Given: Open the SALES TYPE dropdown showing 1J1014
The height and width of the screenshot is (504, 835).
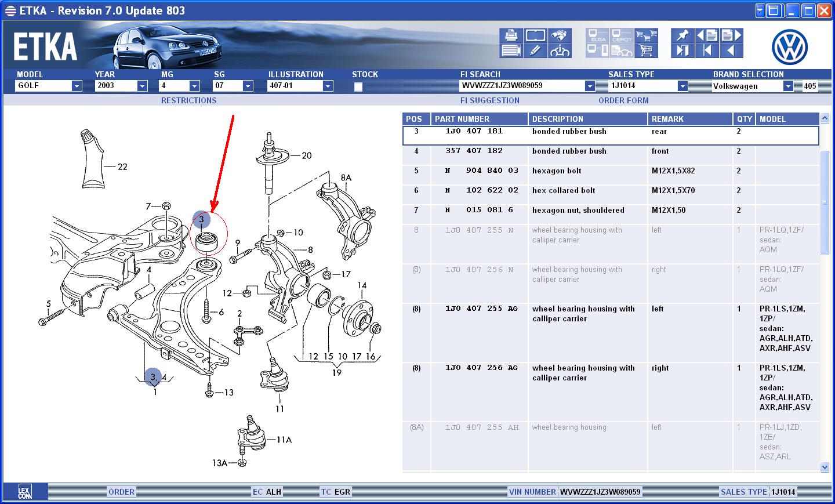Looking at the screenshot, I should point(682,86).
